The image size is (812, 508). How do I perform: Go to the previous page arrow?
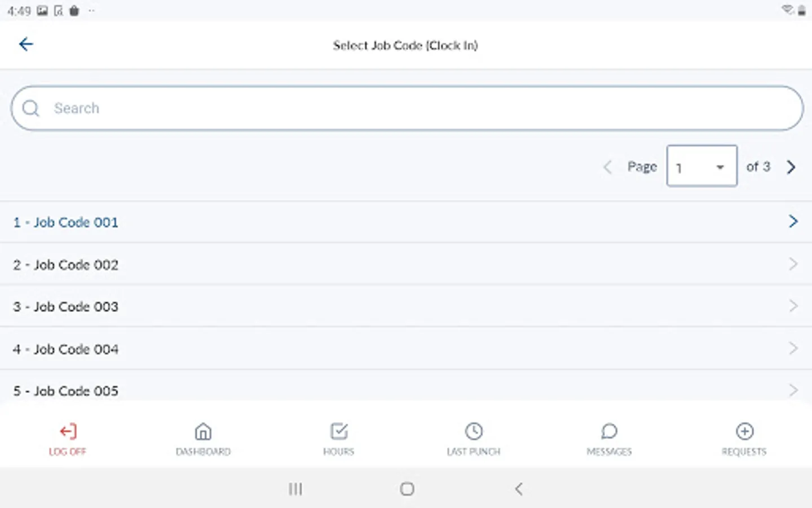[x=608, y=167]
